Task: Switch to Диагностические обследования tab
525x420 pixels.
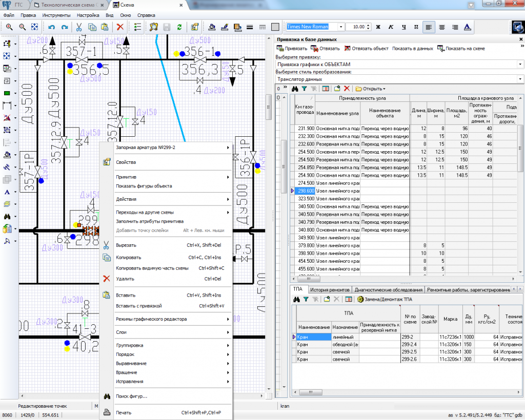Action: pos(389,289)
